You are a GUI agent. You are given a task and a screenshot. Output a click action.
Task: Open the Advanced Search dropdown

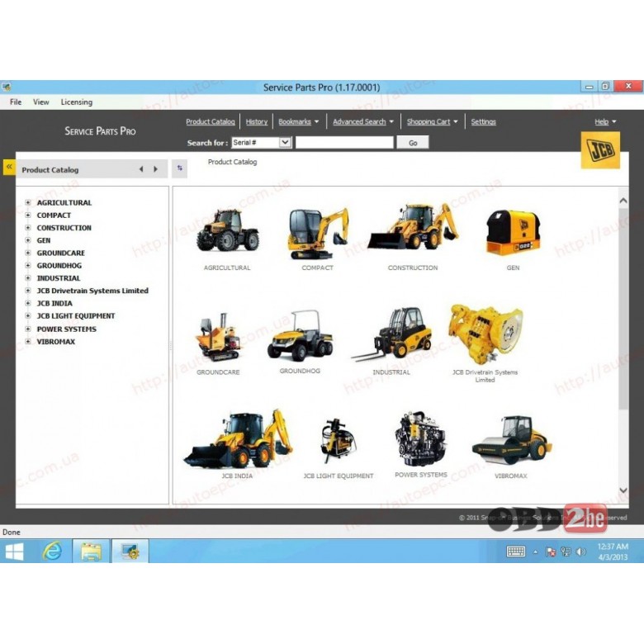pyautogui.click(x=363, y=121)
